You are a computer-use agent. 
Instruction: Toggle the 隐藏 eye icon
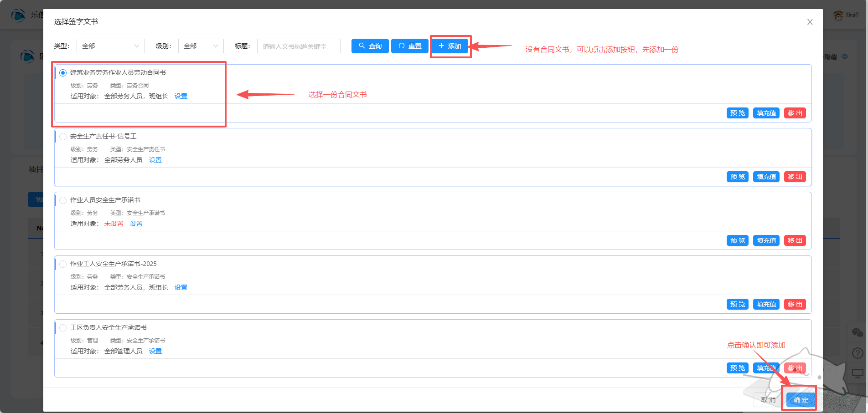point(845,57)
